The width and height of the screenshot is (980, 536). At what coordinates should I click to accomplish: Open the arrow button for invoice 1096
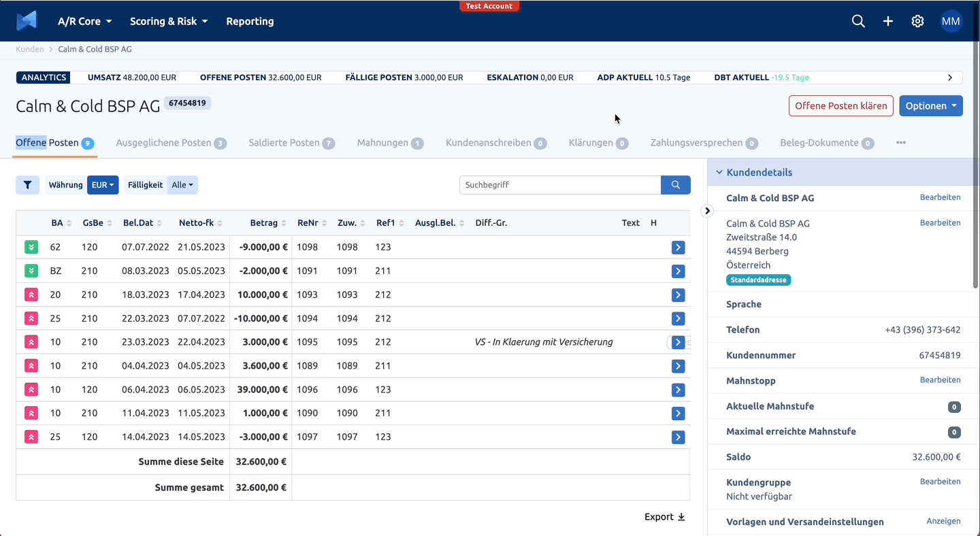point(678,390)
